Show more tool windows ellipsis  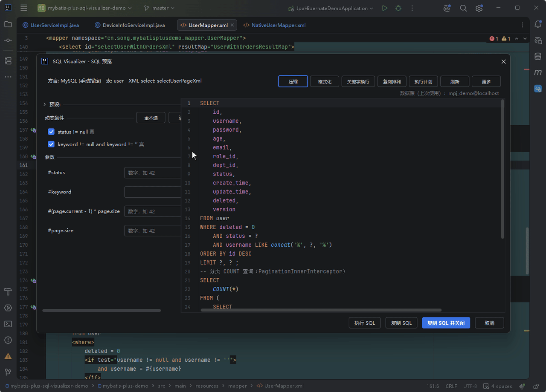8,77
